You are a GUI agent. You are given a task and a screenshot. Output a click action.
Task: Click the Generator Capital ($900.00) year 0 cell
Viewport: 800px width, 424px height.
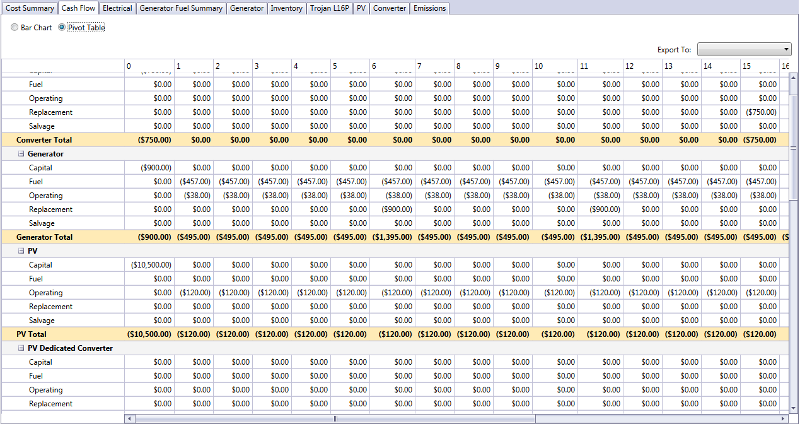pyautogui.click(x=149, y=168)
